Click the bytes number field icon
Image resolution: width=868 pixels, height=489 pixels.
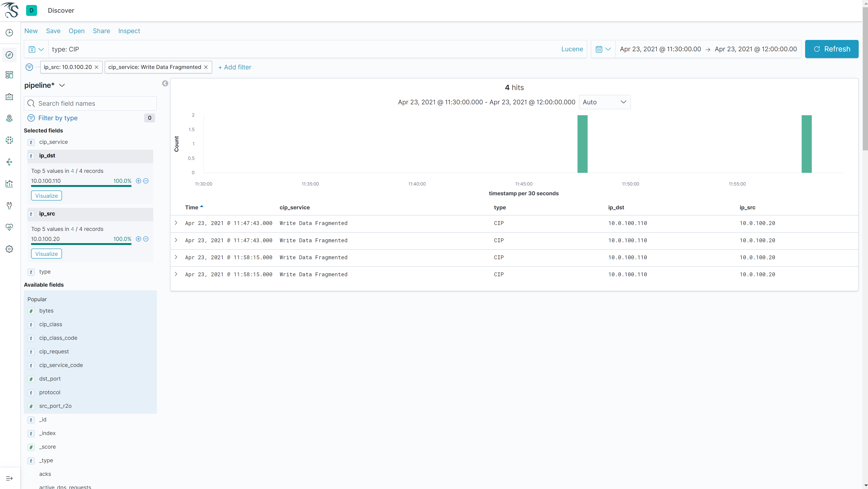coord(31,311)
